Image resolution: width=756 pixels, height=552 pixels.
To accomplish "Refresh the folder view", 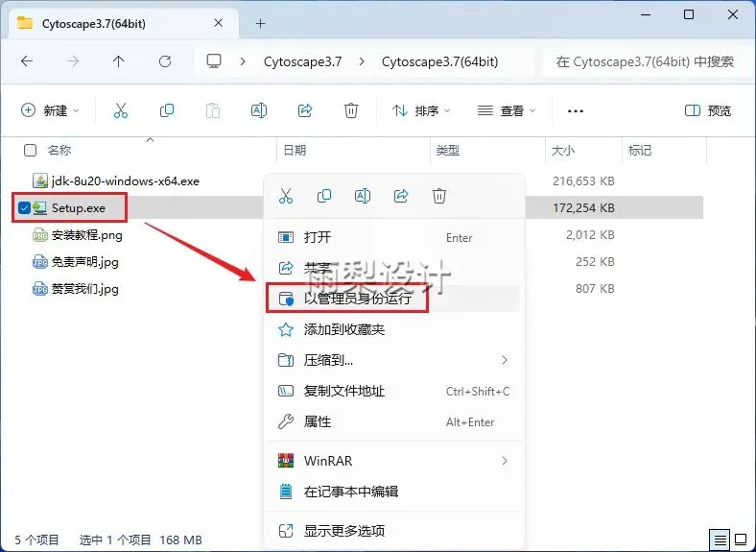I will [x=165, y=61].
